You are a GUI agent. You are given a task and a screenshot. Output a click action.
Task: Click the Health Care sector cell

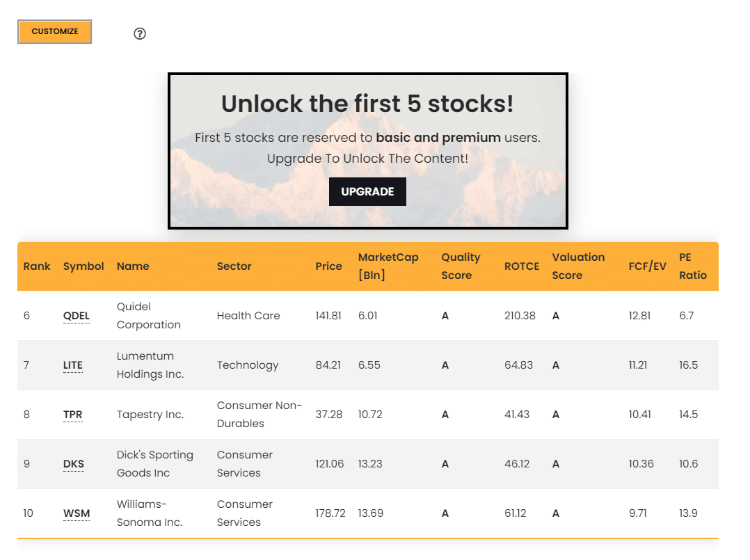pos(248,316)
